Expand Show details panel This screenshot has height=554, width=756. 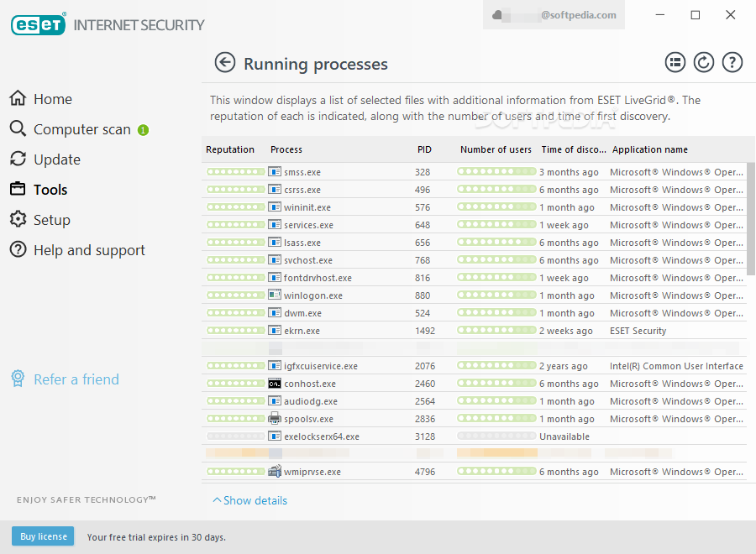[x=249, y=500]
